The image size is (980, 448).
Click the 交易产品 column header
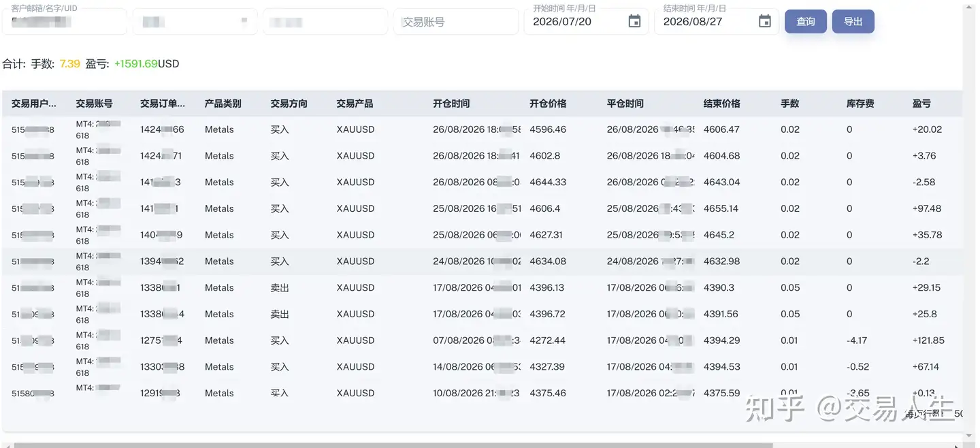pyautogui.click(x=355, y=103)
